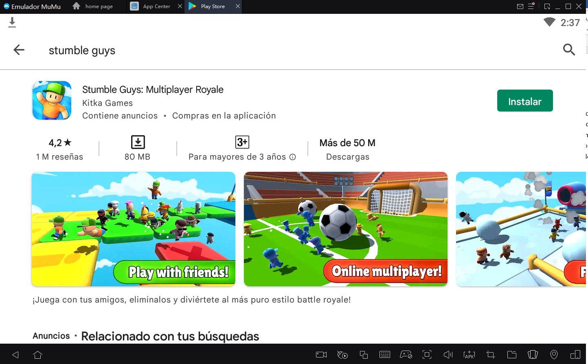Open the volume control speaker icon
This screenshot has height=364, width=588.
448,355
